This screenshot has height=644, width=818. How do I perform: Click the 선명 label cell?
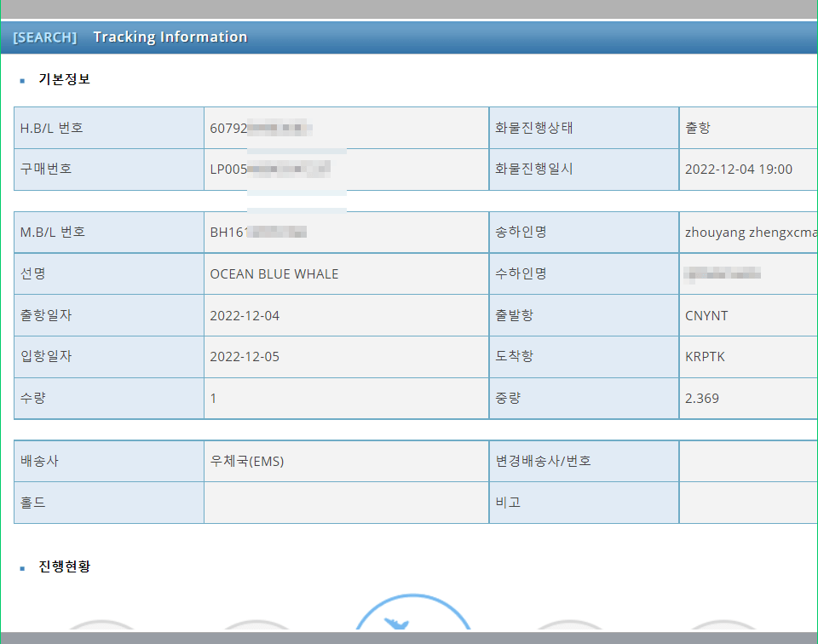[x=109, y=273]
